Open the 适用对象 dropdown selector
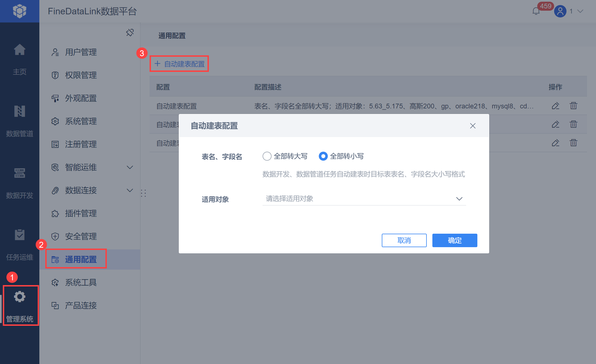596x364 pixels. (364, 199)
